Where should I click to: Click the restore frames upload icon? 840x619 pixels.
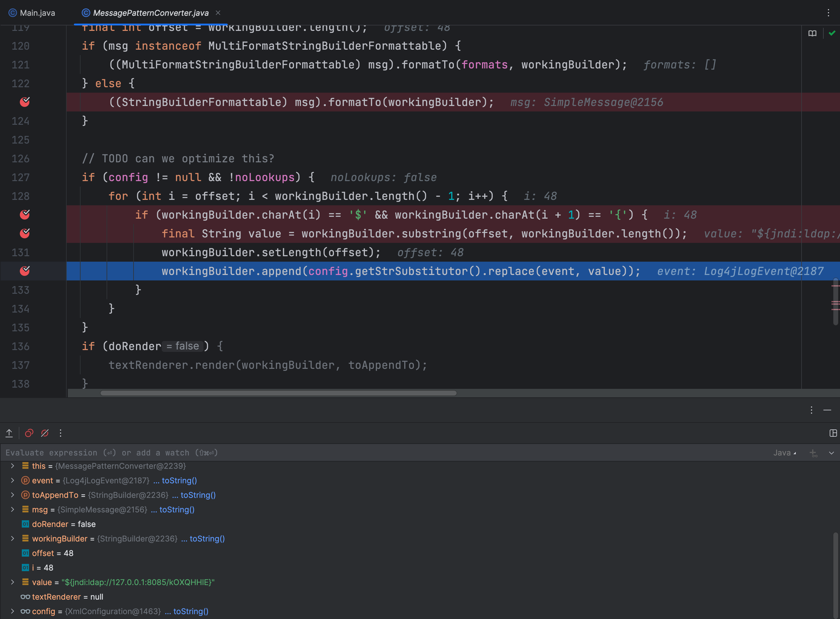(x=9, y=433)
